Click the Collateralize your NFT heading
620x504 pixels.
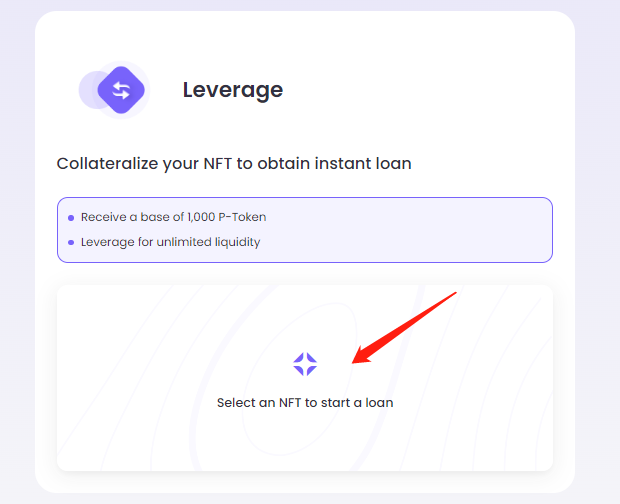click(x=234, y=163)
